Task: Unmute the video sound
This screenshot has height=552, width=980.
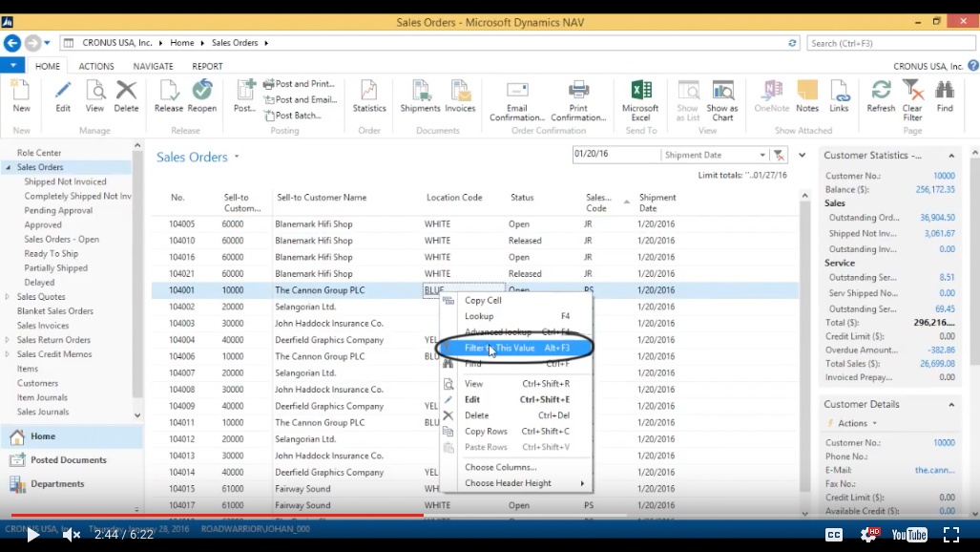Action: click(72, 535)
